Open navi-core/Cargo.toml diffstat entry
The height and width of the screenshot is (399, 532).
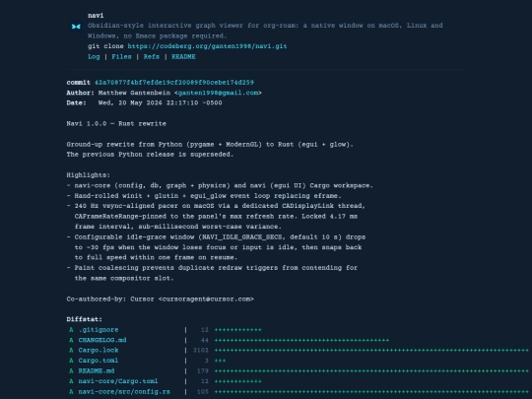coord(118,381)
